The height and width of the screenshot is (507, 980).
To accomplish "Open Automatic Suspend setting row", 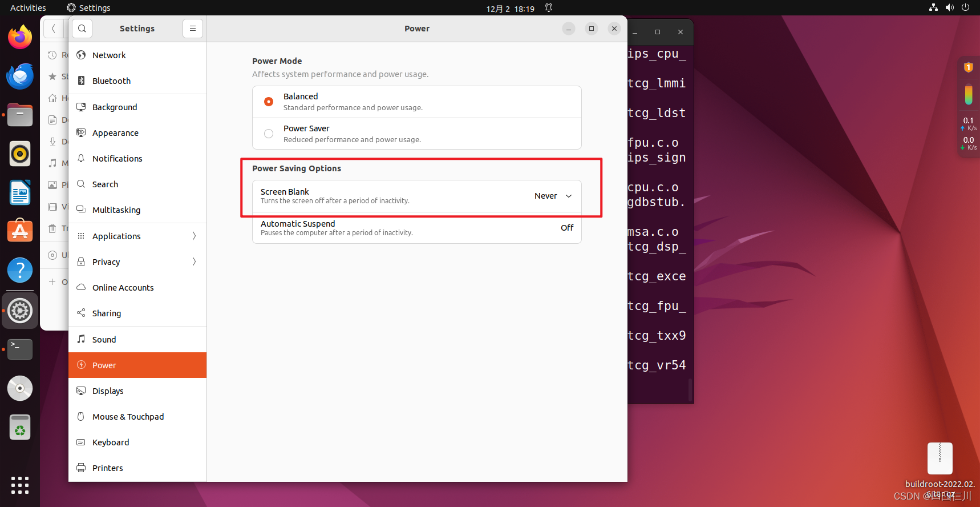I will [417, 228].
